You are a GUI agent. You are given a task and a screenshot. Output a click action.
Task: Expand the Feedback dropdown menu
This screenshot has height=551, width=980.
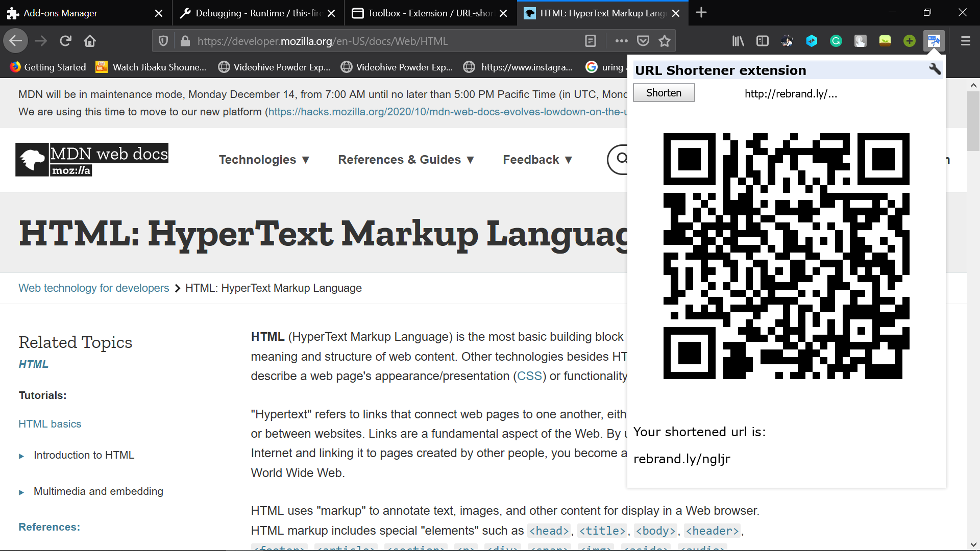tap(537, 160)
